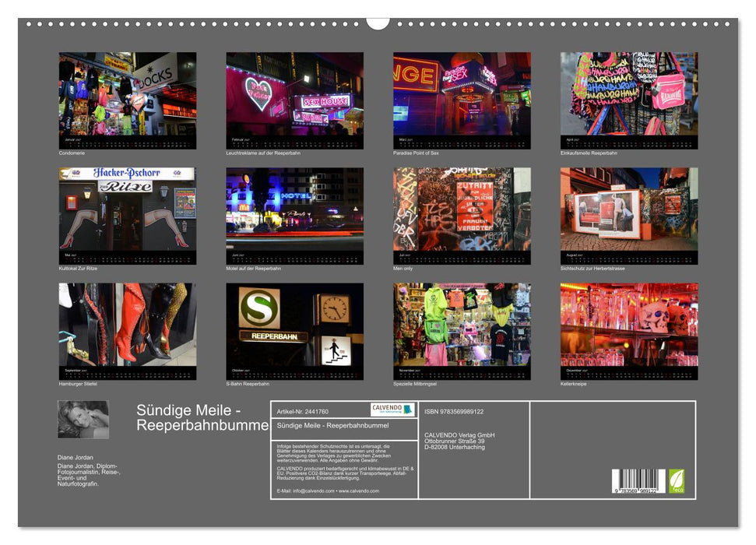Image resolution: width=756 pixels, height=545 pixels.
Task: Click the caption Einkaufsmeile Reeperbahn
Action: (589, 153)
